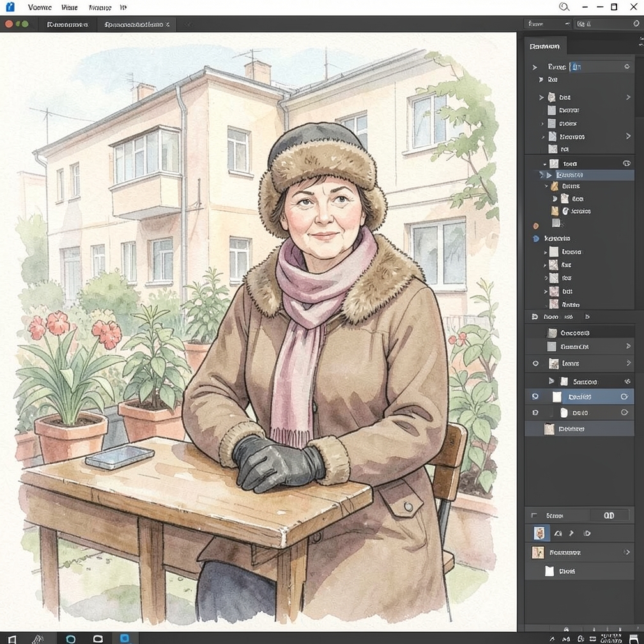Expand the second tree row under the panel tab
The image size is (644, 644).
[x=541, y=79]
